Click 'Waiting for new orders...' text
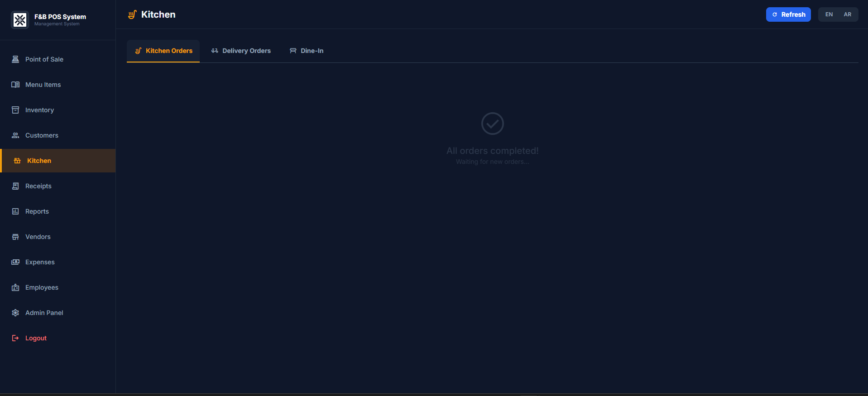868x396 pixels. coord(493,162)
